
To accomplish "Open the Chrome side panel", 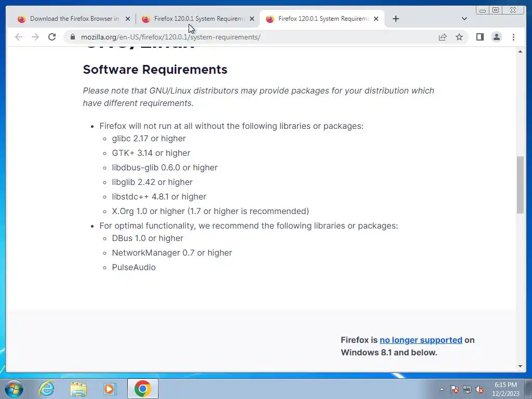I will [480, 37].
